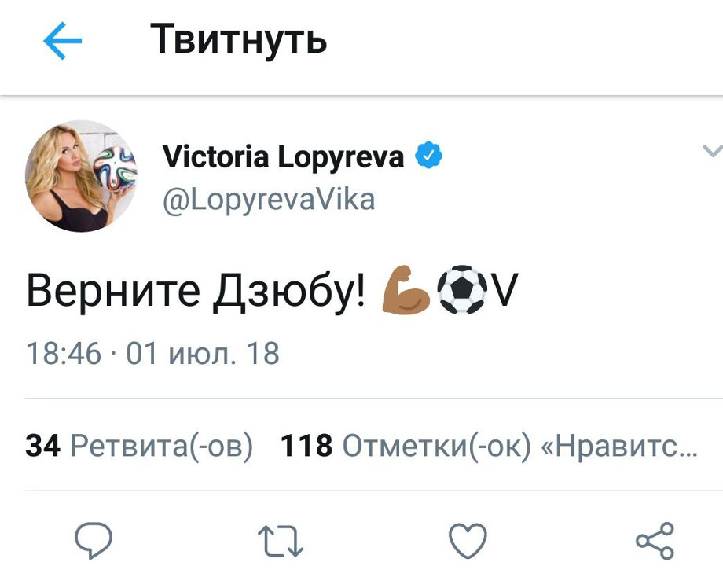Viewport: 723px width, 588px height.
Task: Click the soccer ball emoji in the tweet
Action: click(462, 292)
